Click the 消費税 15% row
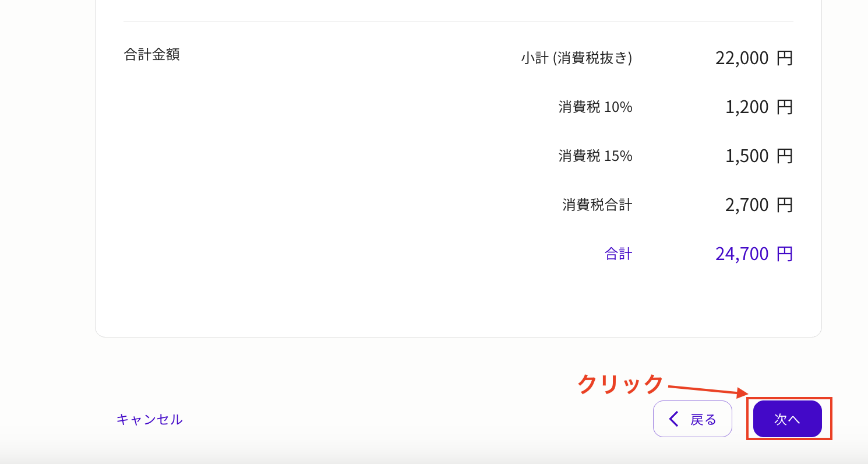 [595, 156]
